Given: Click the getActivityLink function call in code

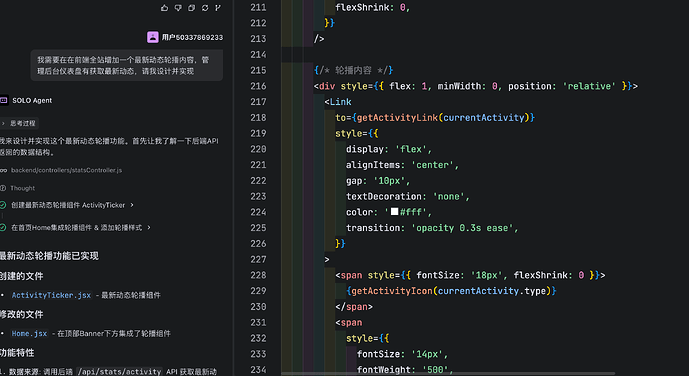Looking at the screenshot, I should coord(397,118).
